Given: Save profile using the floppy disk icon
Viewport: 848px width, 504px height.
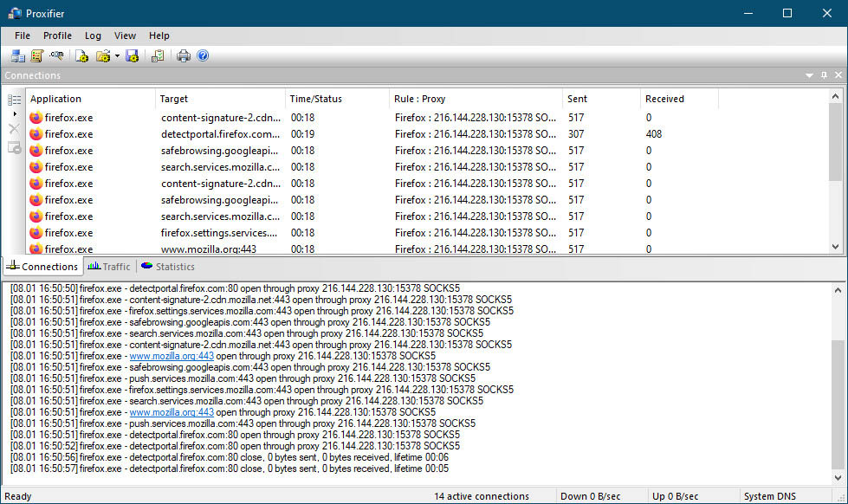Looking at the screenshot, I should point(132,55).
